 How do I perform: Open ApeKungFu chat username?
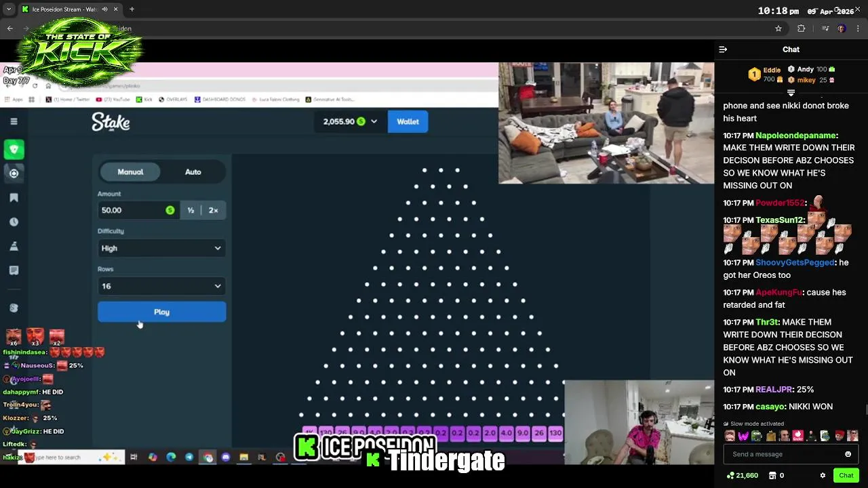click(778, 292)
